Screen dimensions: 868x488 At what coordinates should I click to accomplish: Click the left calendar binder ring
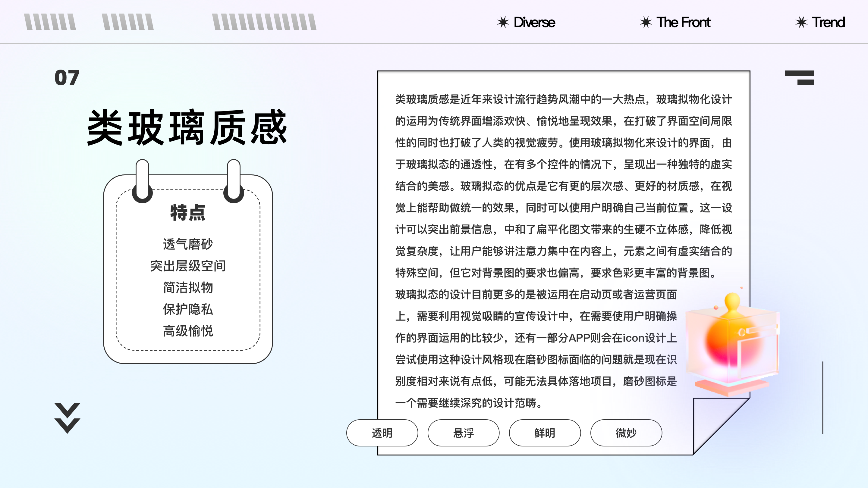pyautogui.click(x=142, y=181)
